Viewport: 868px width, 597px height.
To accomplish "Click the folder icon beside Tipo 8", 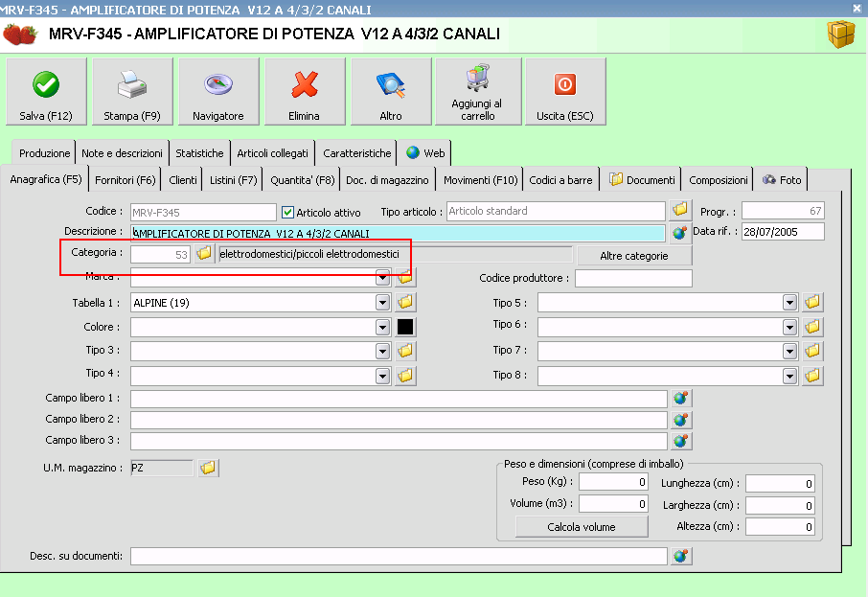I will pos(812,376).
